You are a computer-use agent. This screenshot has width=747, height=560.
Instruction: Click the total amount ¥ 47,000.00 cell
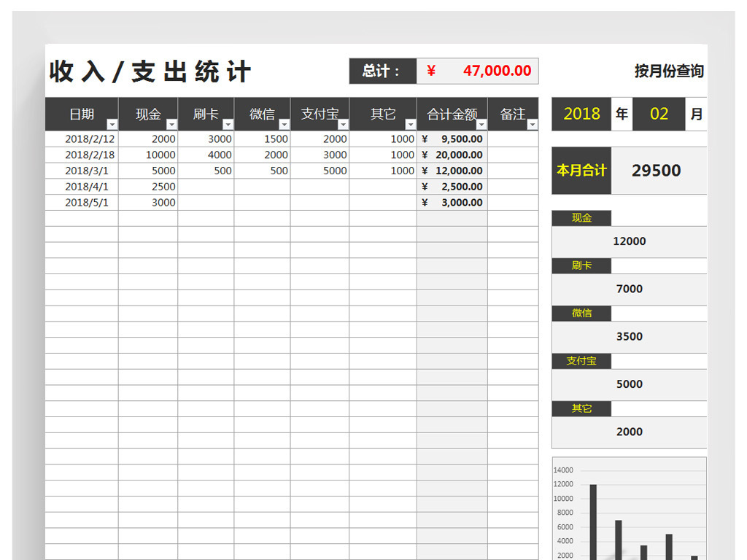pos(478,71)
